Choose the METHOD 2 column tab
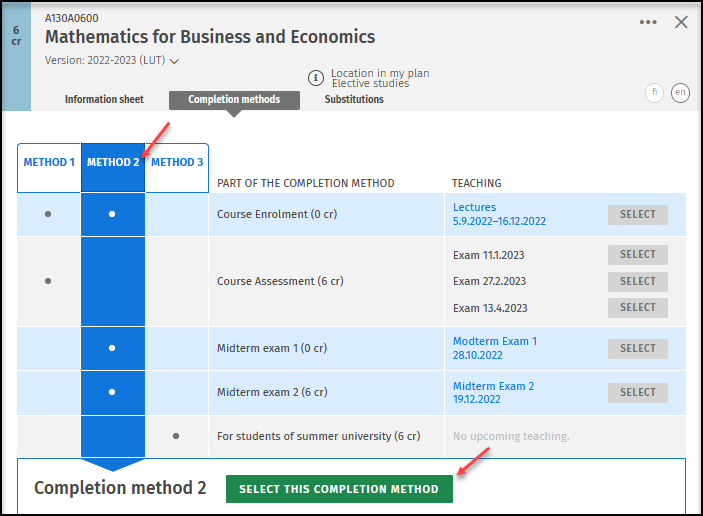 [x=113, y=168]
